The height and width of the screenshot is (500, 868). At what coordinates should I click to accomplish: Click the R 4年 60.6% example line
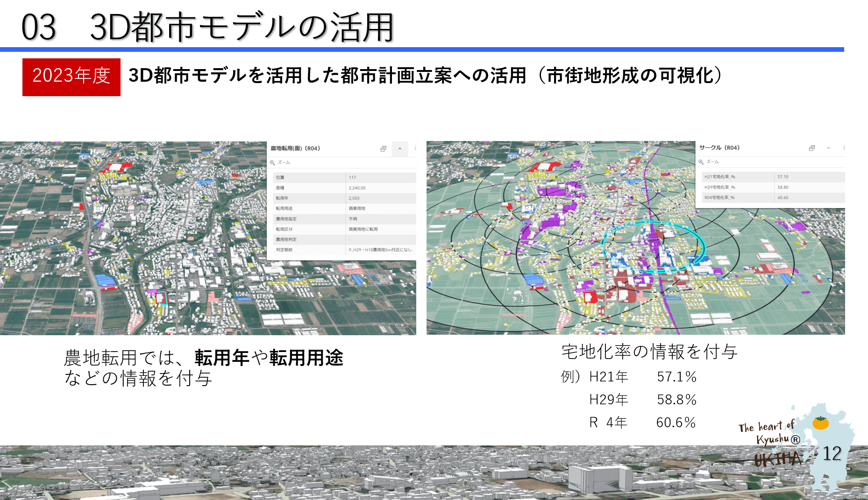coord(643,423)
